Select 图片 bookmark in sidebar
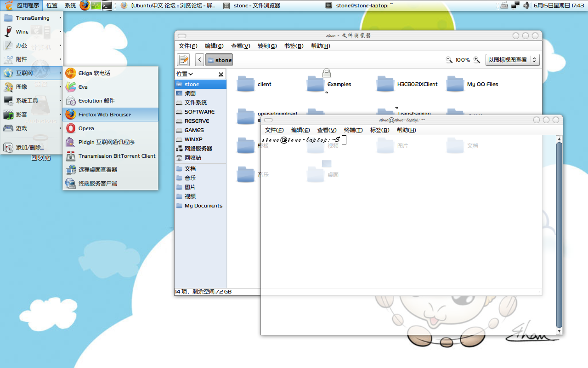 (x=201, y=187)
